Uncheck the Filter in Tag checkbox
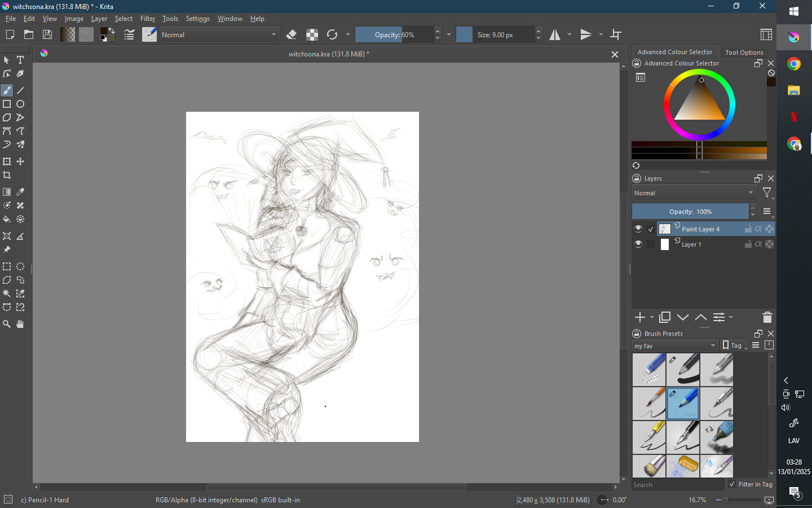Screen dimensions: 812x508 coord(732,484)
